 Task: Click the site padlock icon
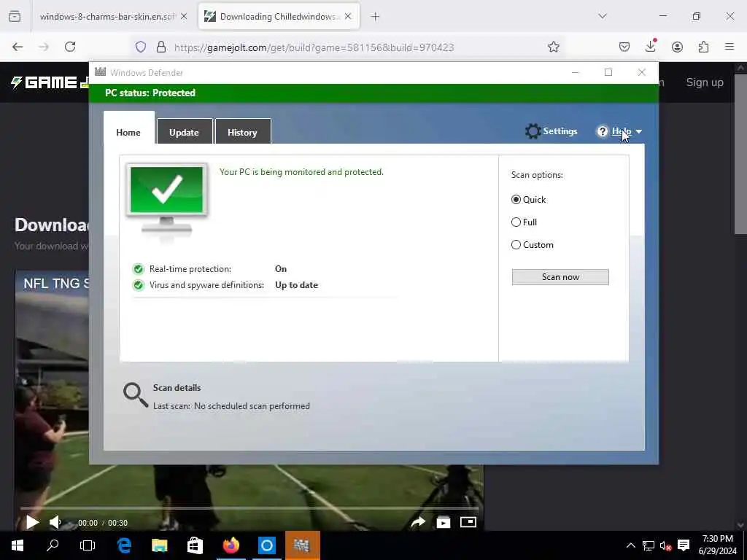[161, 47]
